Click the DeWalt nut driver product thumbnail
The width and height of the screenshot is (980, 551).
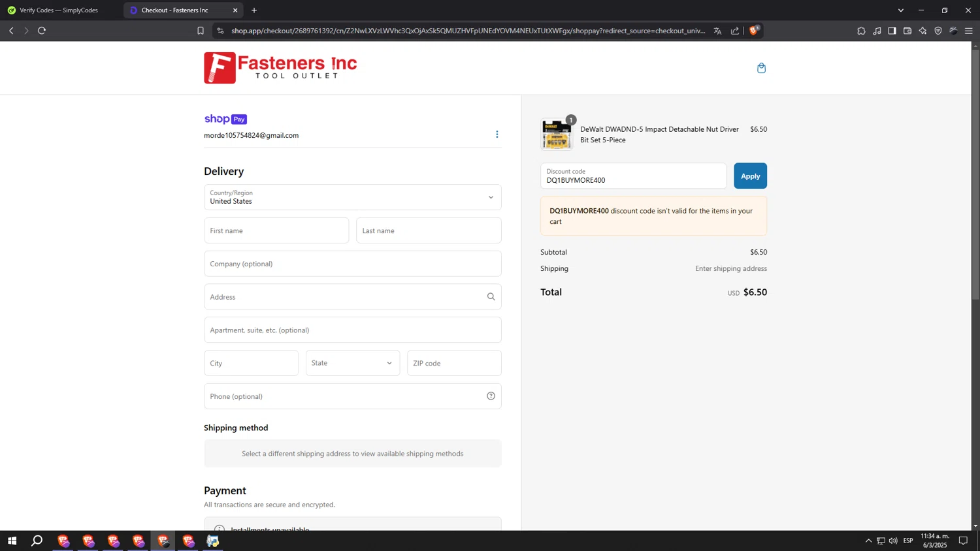point(557,134)
